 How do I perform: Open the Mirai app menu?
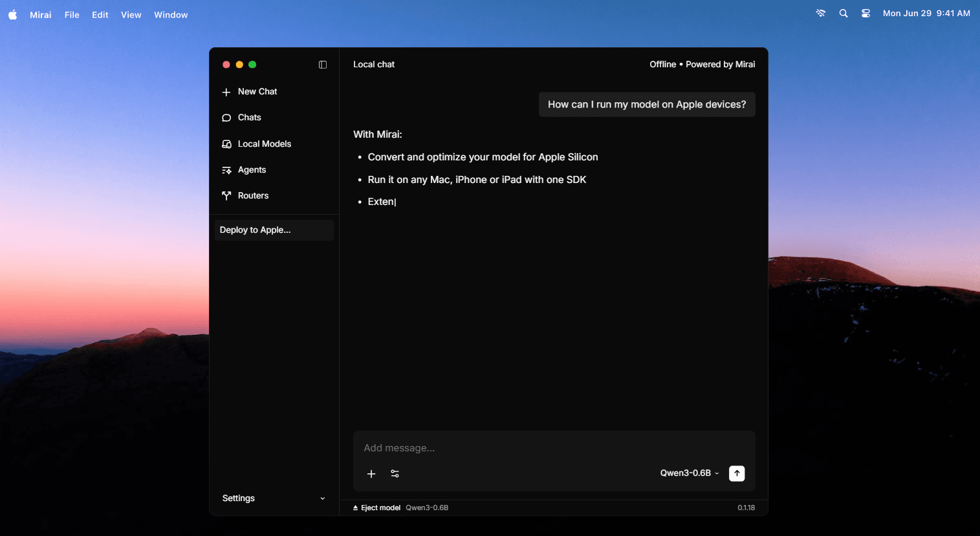click(41, 15)
